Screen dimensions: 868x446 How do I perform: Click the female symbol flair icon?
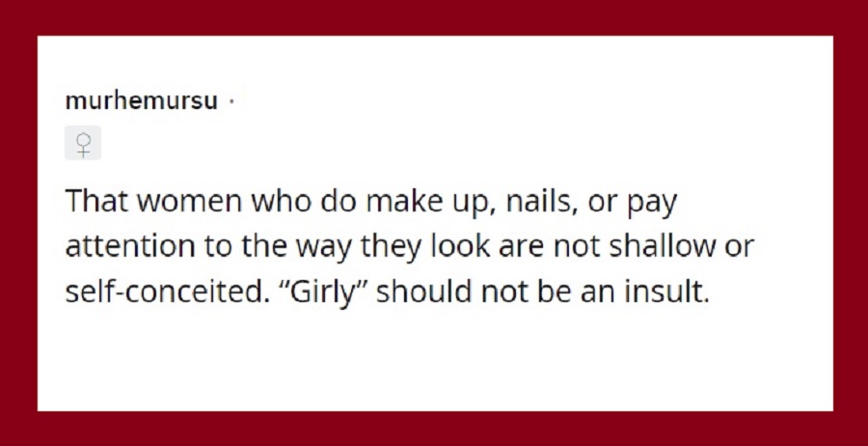pos(83,143)
